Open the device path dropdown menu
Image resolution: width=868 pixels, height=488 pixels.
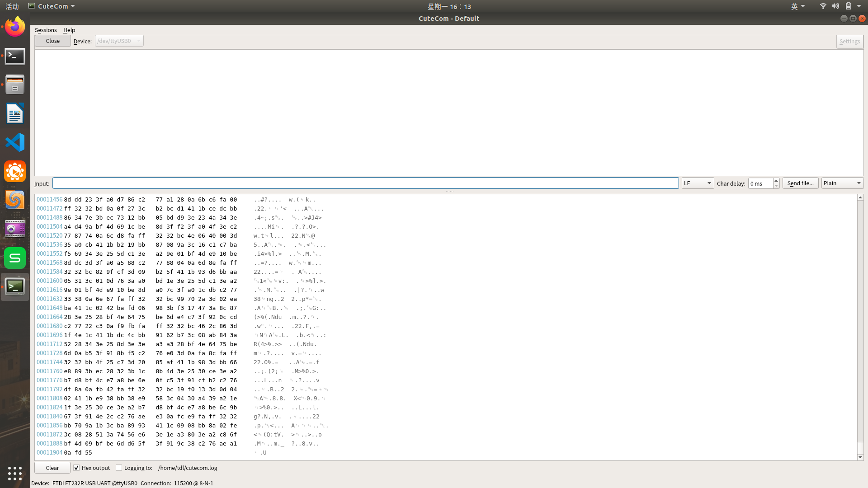point(138,41)
